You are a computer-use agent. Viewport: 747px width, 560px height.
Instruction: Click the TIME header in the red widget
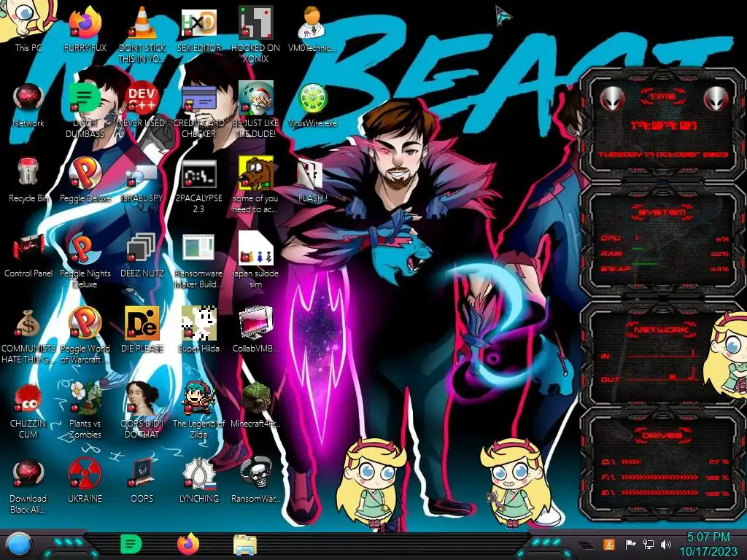(x=662, y=97)
